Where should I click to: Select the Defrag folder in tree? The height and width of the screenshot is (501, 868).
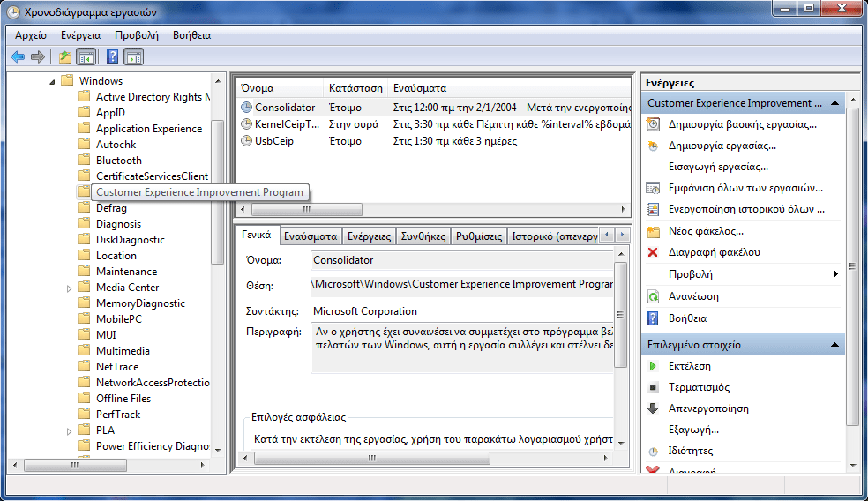click(111, 208)
